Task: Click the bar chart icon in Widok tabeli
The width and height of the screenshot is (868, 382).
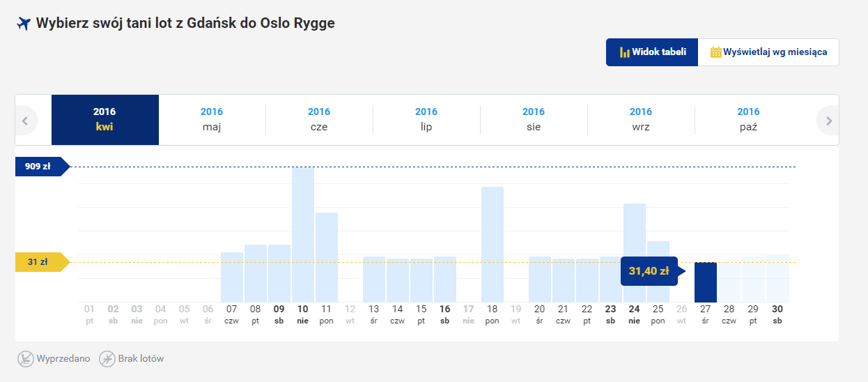Action: 624,52
